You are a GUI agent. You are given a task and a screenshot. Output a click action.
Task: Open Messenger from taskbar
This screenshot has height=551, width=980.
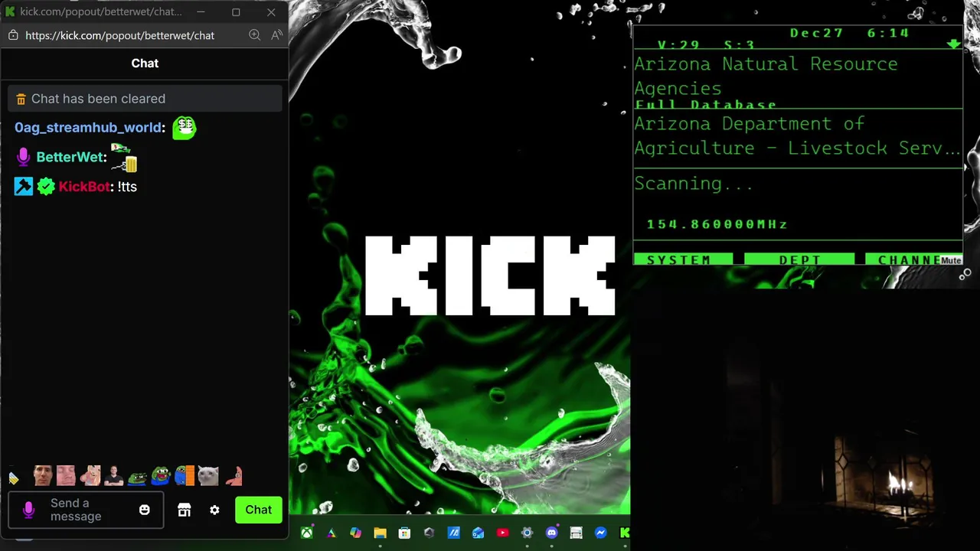[601, 533]
